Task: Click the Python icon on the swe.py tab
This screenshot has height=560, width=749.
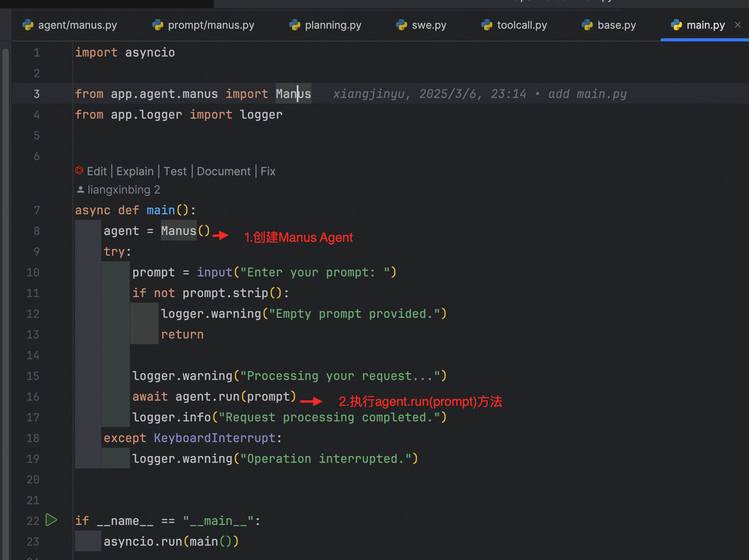Action: tap(402, 25)
